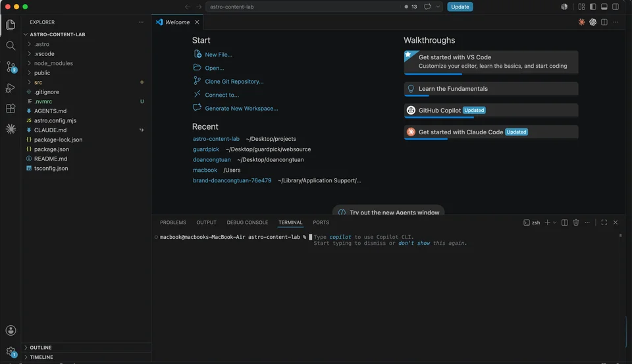Image resolution: width=632 pixels, height=364 pixels.
Task: Close the Welcome tab
Action: [197, 22]
